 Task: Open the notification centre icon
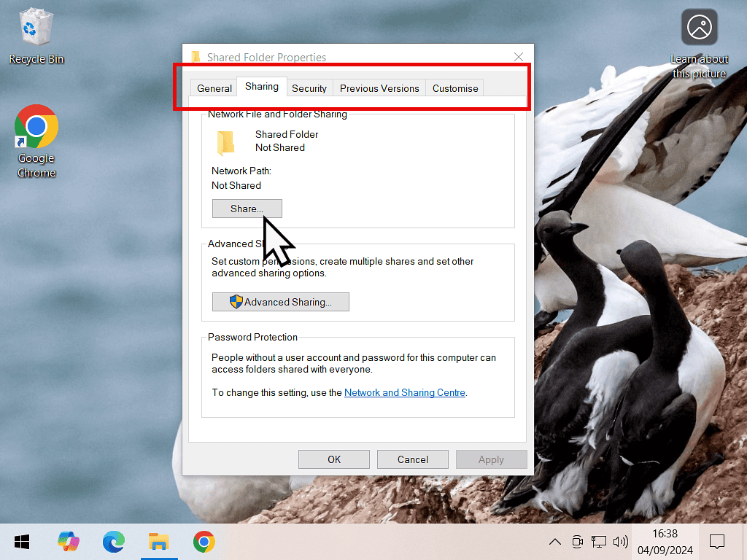click(717, 542)
